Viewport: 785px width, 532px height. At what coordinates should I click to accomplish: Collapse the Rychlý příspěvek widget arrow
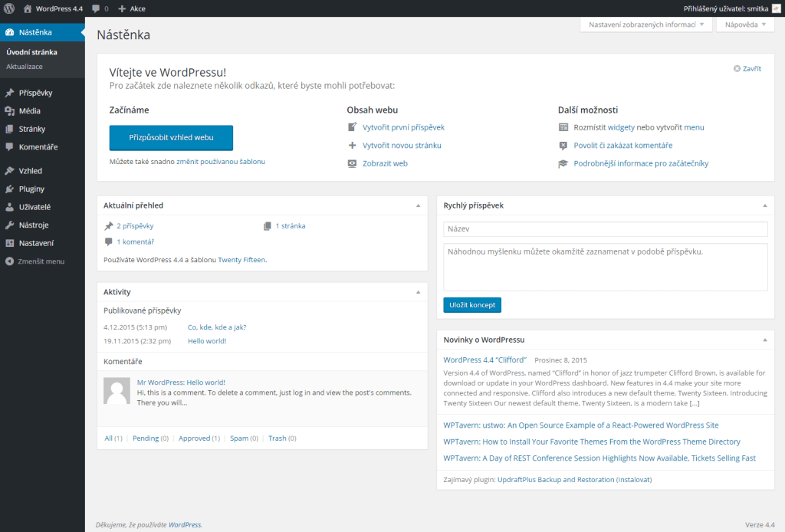(764, 205)
